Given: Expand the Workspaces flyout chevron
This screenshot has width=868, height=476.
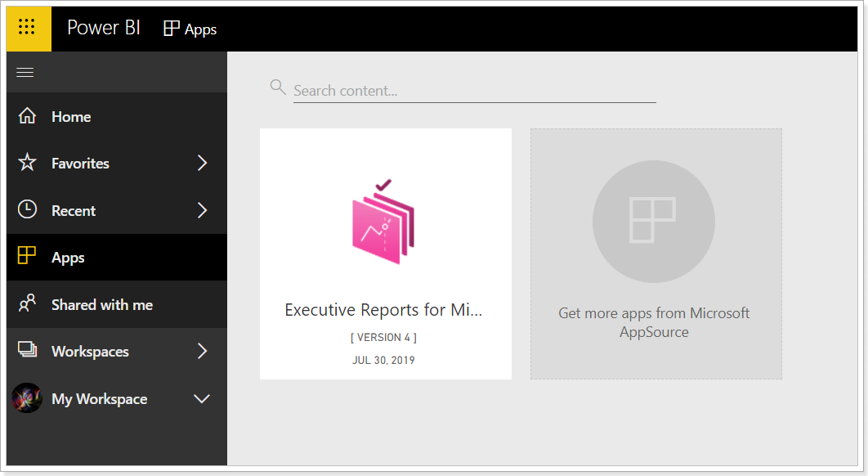Looking at the screenshot, I should pyautogui.click(x=203, y=351).
